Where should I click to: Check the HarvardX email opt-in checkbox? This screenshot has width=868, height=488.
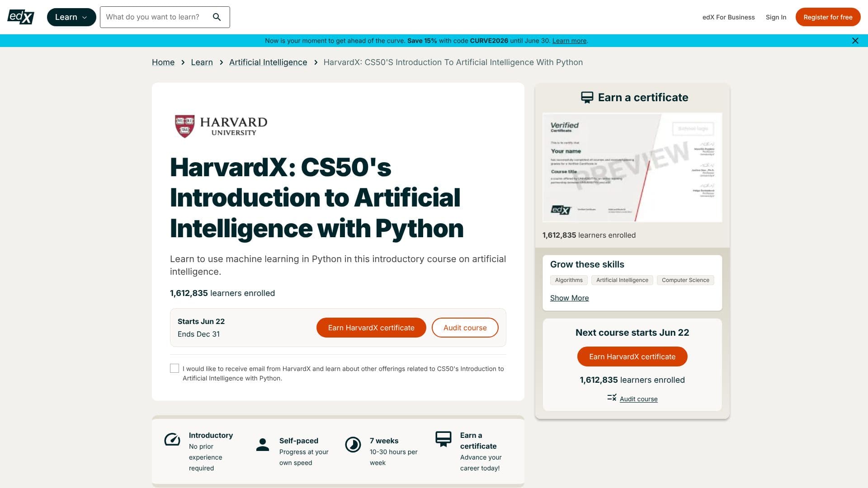pos(175,368)
